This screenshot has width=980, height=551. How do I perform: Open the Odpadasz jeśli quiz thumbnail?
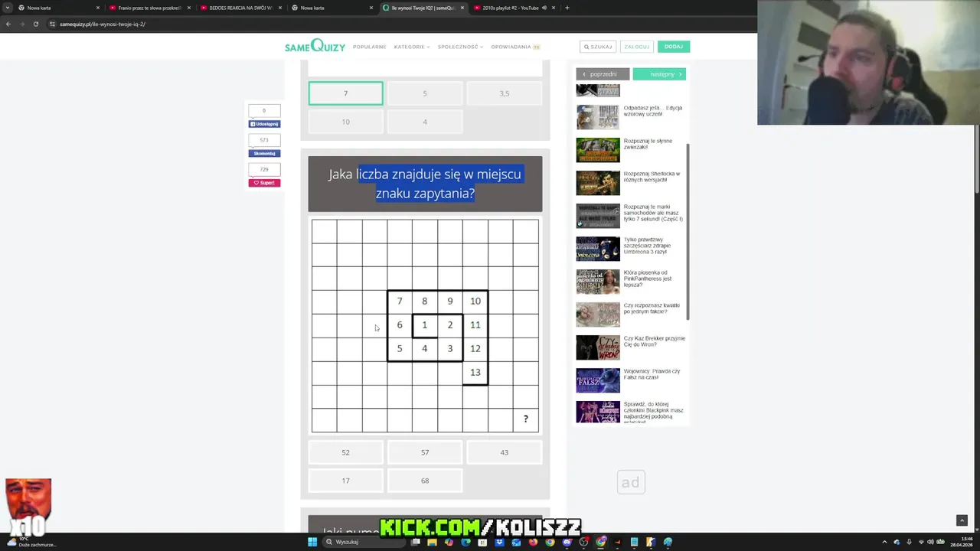coord(598,117)
